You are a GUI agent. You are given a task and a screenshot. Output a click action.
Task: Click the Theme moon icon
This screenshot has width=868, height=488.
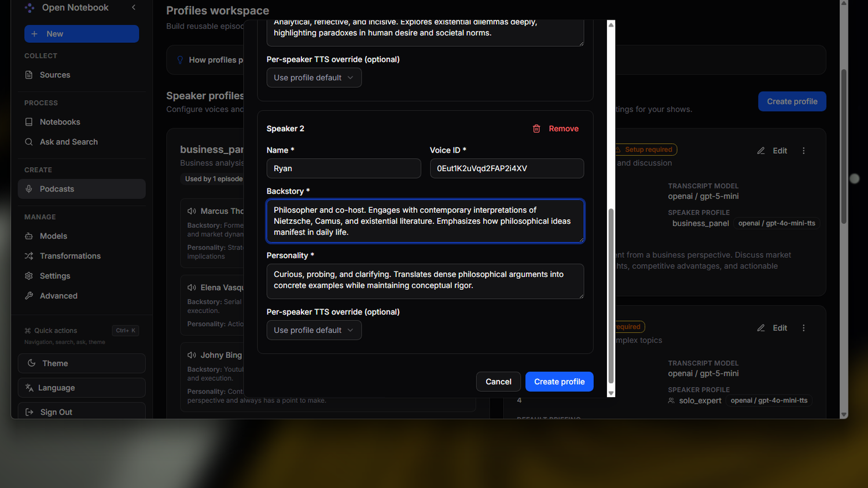point(32,363)
